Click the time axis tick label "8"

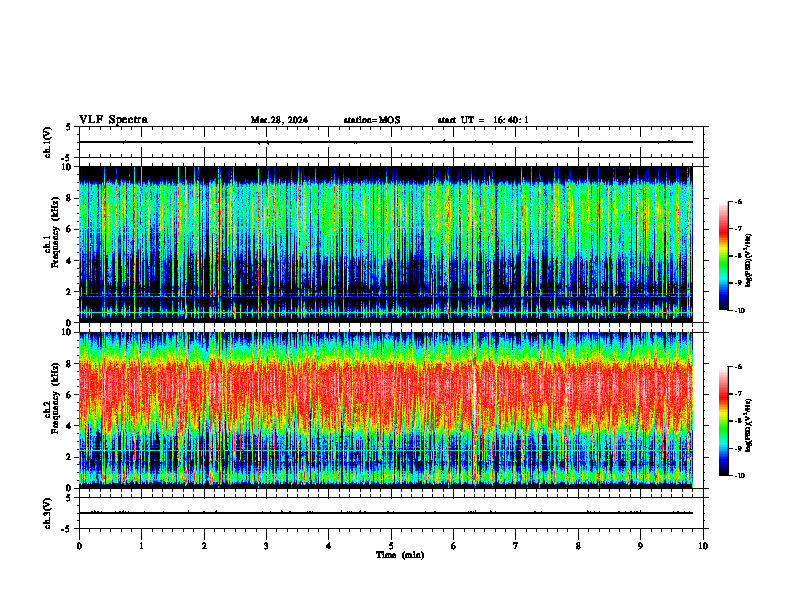pos(578,546)
